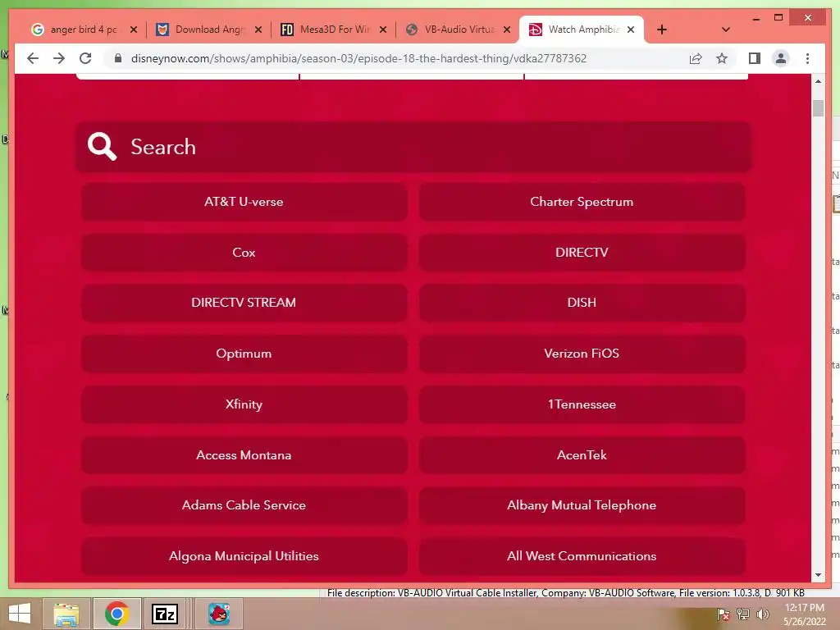This screenshot has width=840, height=630.
Task: Select Charter Spectrum provider
Action: tap(582, 202)
